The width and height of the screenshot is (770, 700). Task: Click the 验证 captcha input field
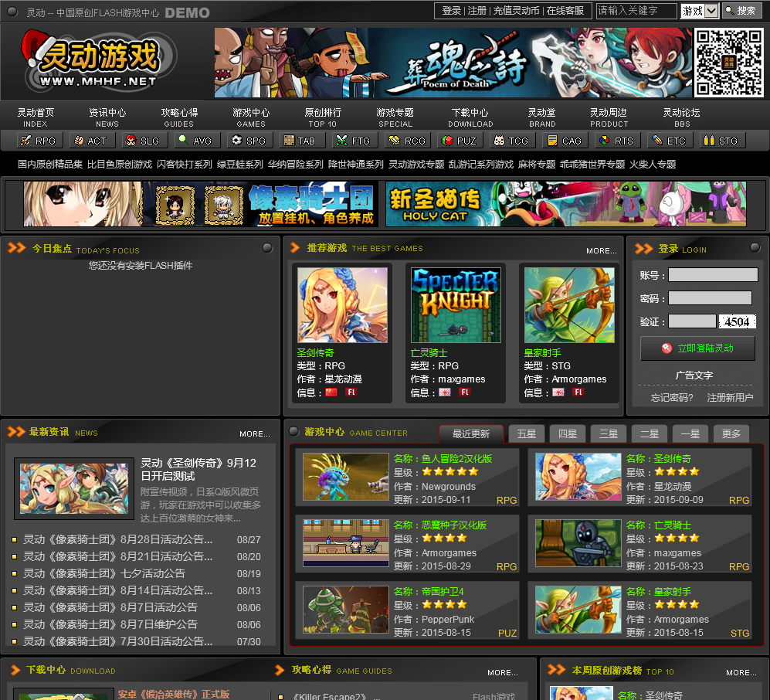pyautogui.click(x=692, y=321)
